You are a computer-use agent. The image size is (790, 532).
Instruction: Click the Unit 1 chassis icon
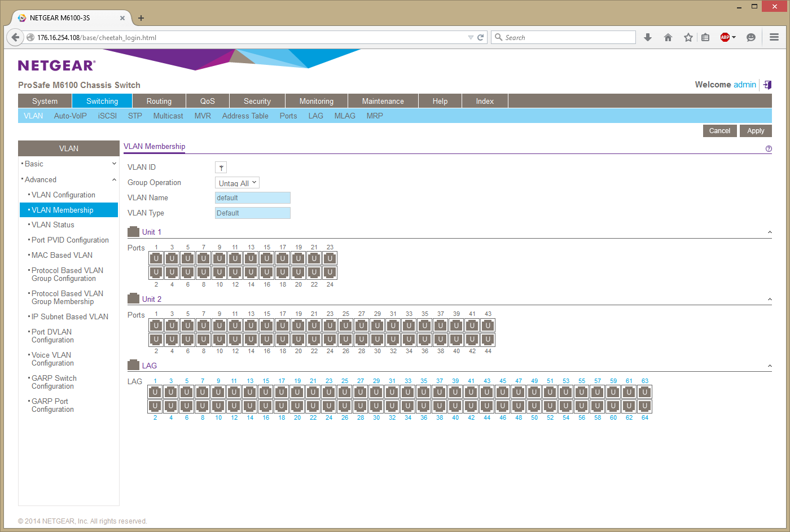point(133,232)
